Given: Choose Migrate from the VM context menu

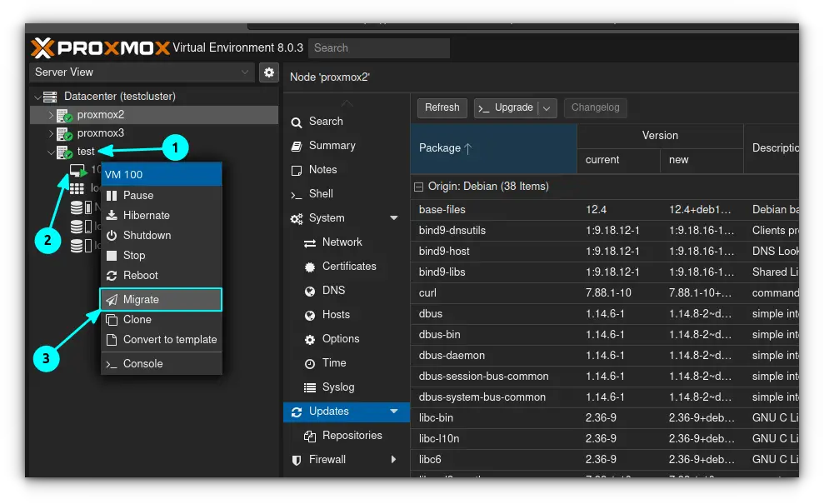Looking at the screenshot, I should (161, 300).
